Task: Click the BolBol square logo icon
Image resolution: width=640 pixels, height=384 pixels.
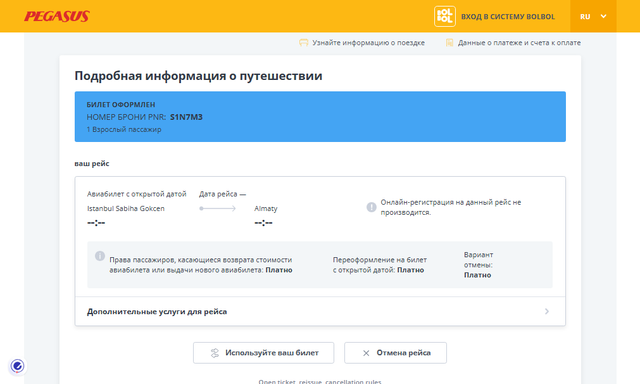Action: click(444, 16)
